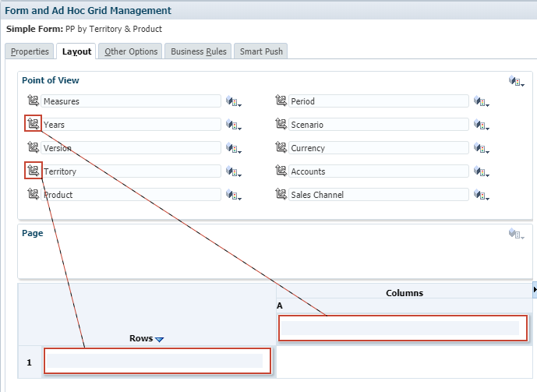Open the Accounts member selector dropdown
The width and height of the screenshot is (537, 392).
482,172
